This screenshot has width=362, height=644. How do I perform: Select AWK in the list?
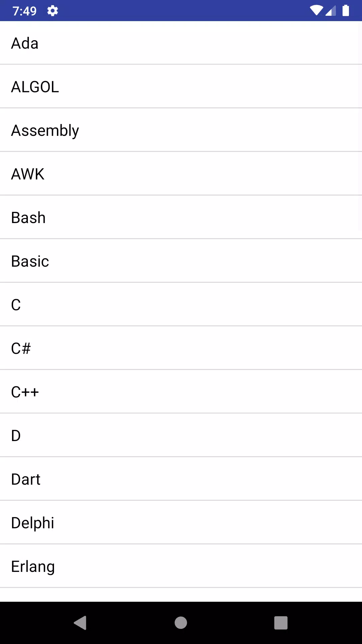click(181, 173)
